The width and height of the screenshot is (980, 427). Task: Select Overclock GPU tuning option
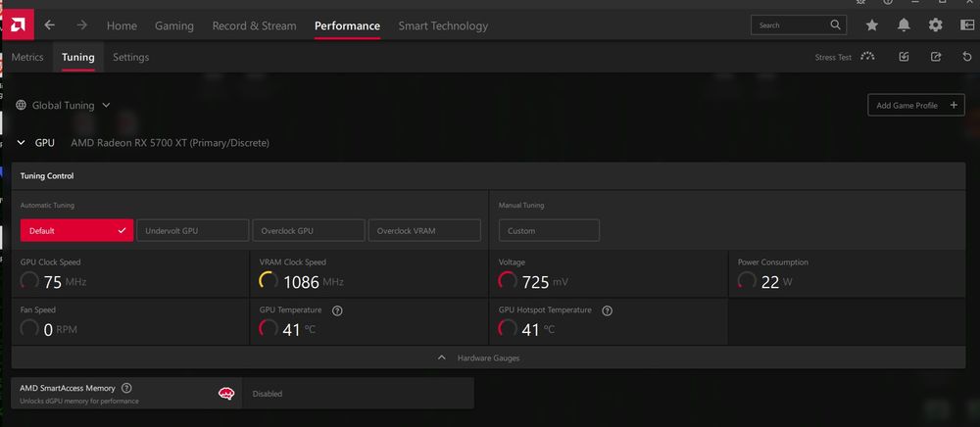tap(309, 230)
